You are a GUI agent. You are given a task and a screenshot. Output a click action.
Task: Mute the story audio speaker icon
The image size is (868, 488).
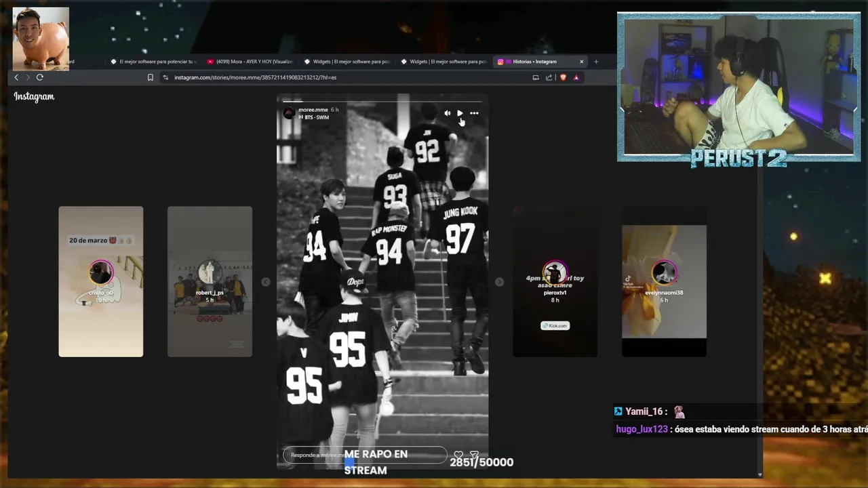pyautogui.click(x=447, y=113)
